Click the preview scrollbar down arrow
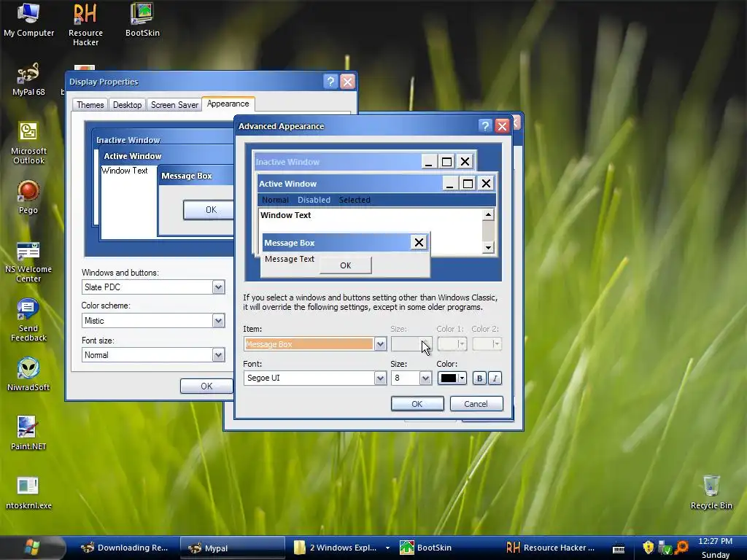This screenshot has height=560, width=747. (x=488, y=247)
